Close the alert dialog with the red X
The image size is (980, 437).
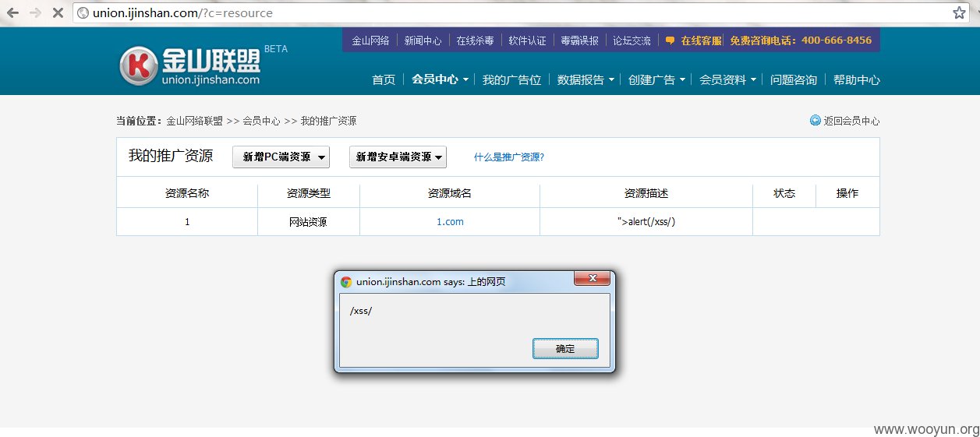[x=592, y=279]
